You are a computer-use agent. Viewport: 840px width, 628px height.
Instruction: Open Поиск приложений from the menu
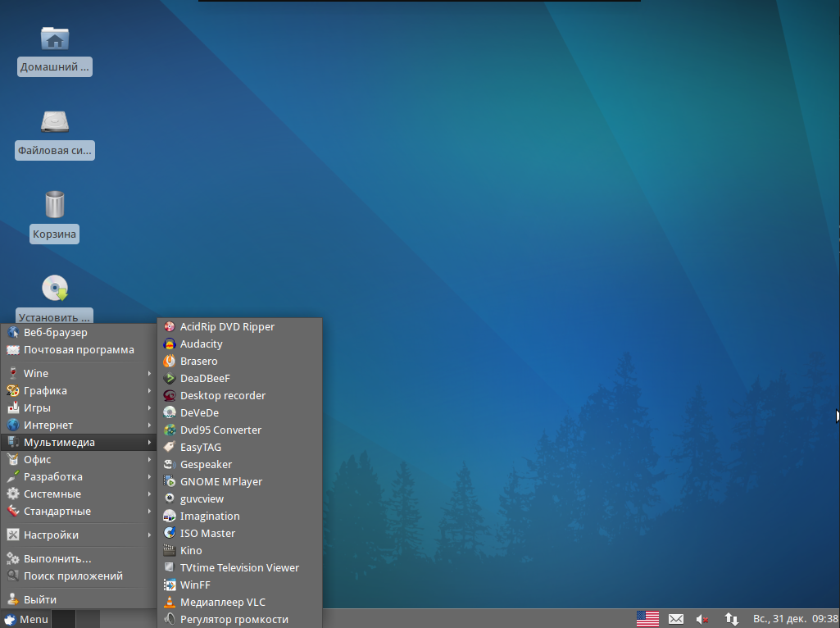(x=79, y=576)
